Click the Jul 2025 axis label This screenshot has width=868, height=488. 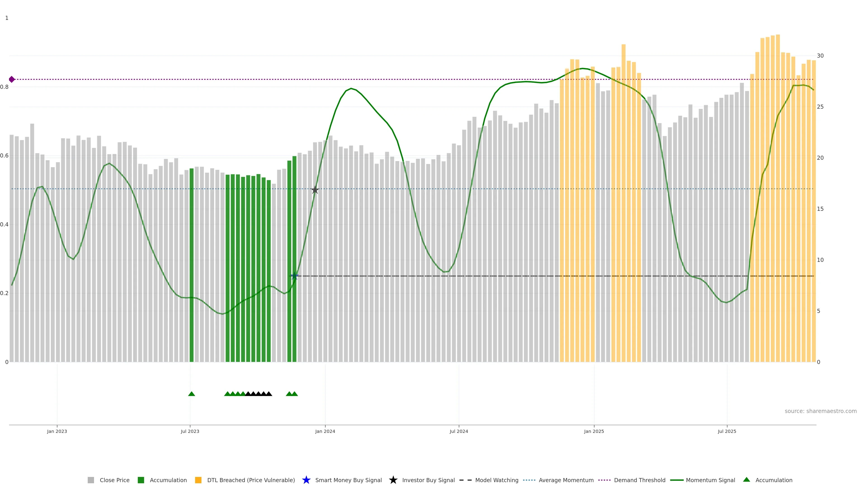(x=727, y=431)
